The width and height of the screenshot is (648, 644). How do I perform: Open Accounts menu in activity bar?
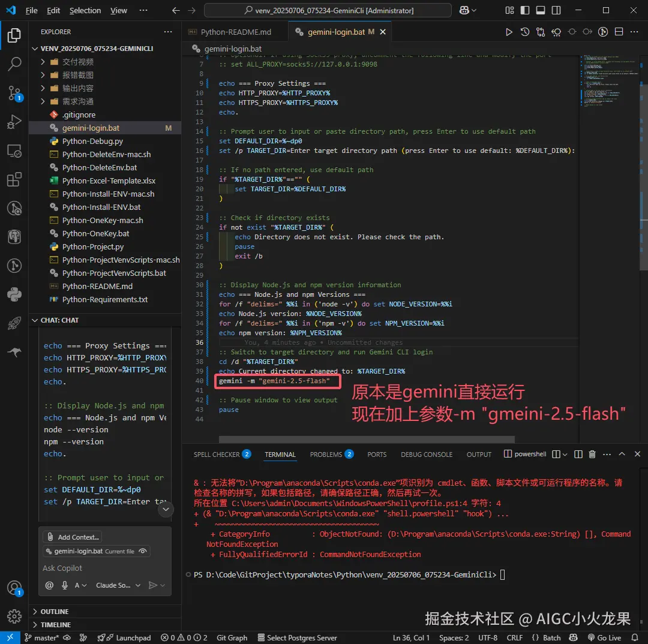coord(14,588)
